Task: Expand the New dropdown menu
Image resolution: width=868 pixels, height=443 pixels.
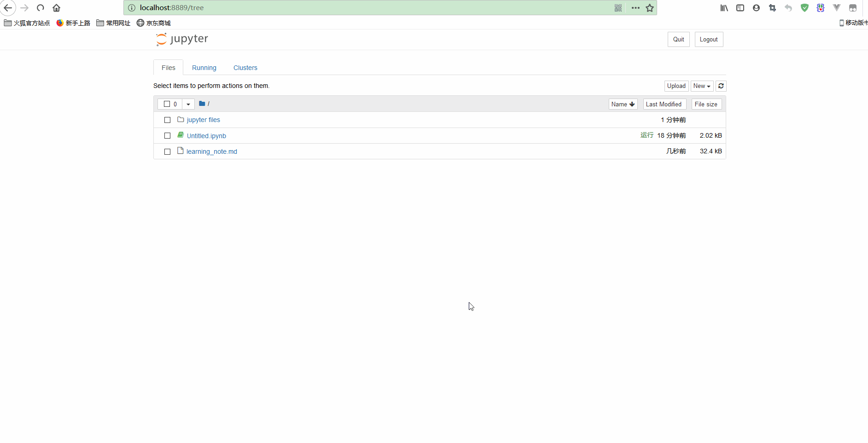Action: [701, 86]
